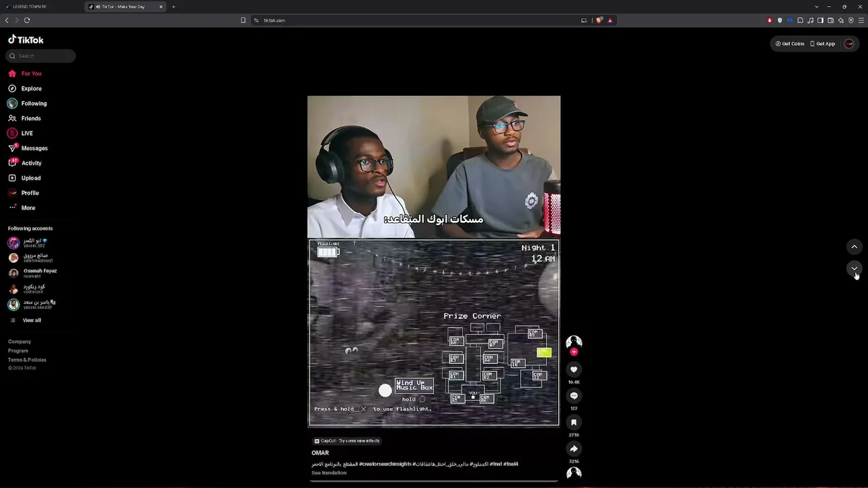
Task: Open the media control music note icon
Action: point(810,20)
